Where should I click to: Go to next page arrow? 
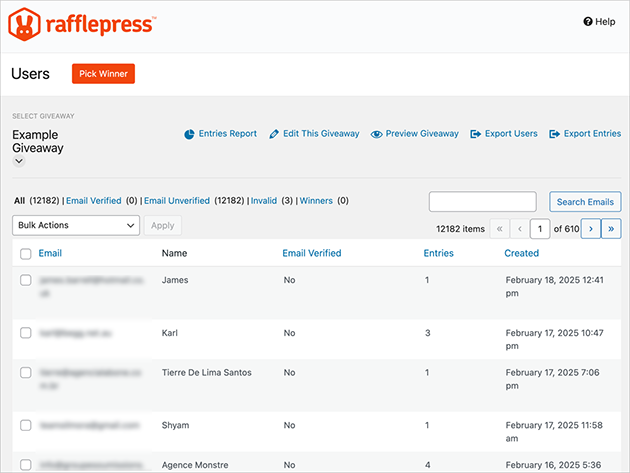pyautogui.click(x=591, y=229)
